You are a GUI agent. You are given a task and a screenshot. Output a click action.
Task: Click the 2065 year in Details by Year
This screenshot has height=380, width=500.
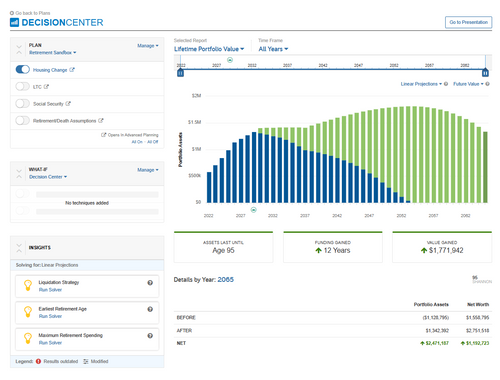226,280
